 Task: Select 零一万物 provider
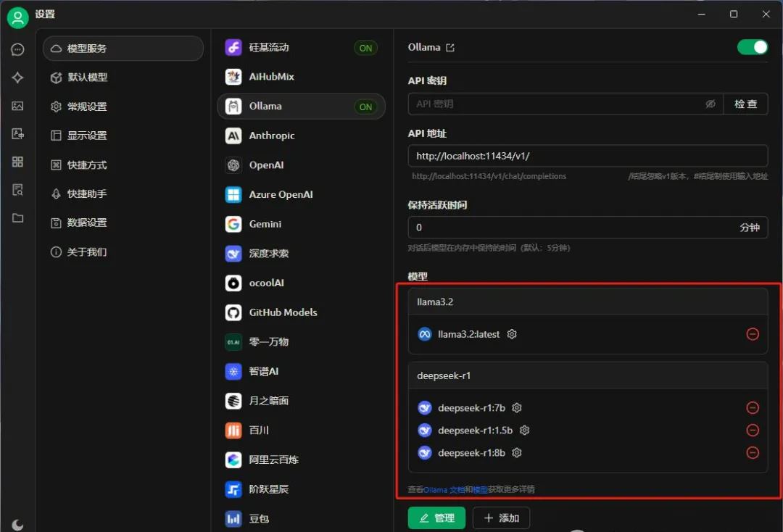tap(301, 341)
